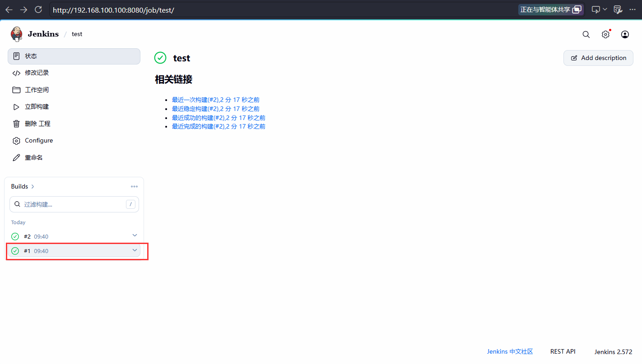The height and width of the screenshot is (364, 642).
Task: Open the user account icon
Action: click(625, 34)
